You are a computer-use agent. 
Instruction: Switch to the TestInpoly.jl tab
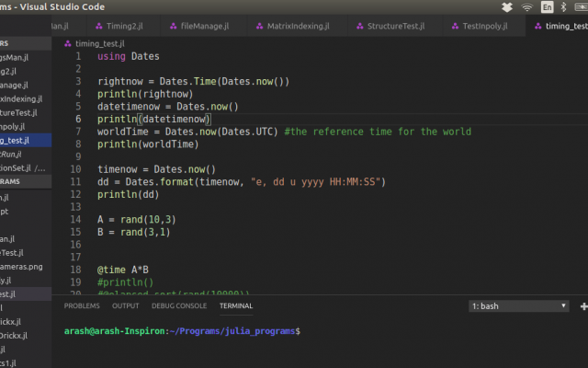484,26
